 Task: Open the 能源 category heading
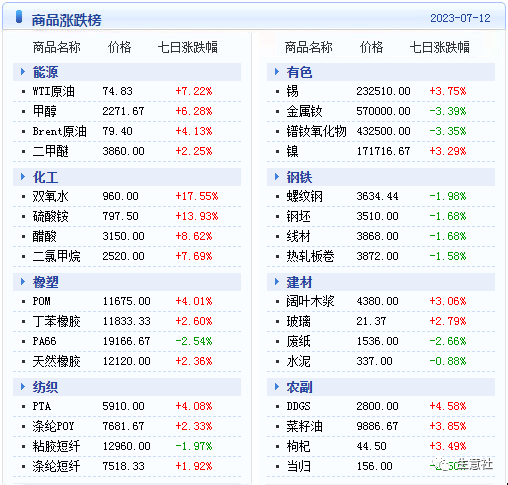point(45,72)
